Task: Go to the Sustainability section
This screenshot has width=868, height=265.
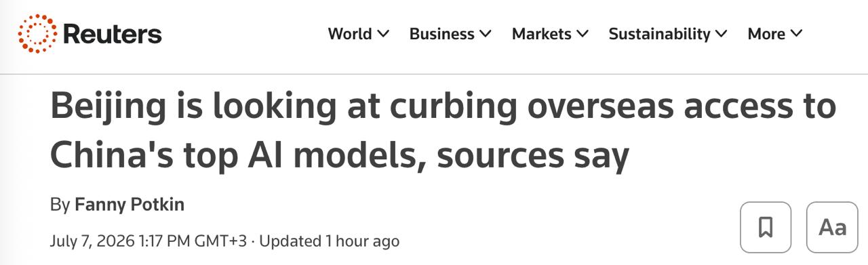Action: point(659,34)
